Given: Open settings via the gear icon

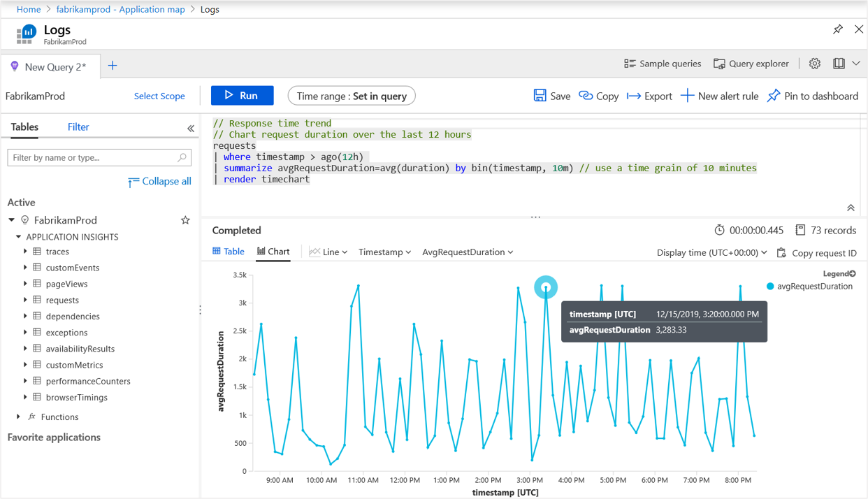Looking at the screenshot, I should (x=815, y=64).
